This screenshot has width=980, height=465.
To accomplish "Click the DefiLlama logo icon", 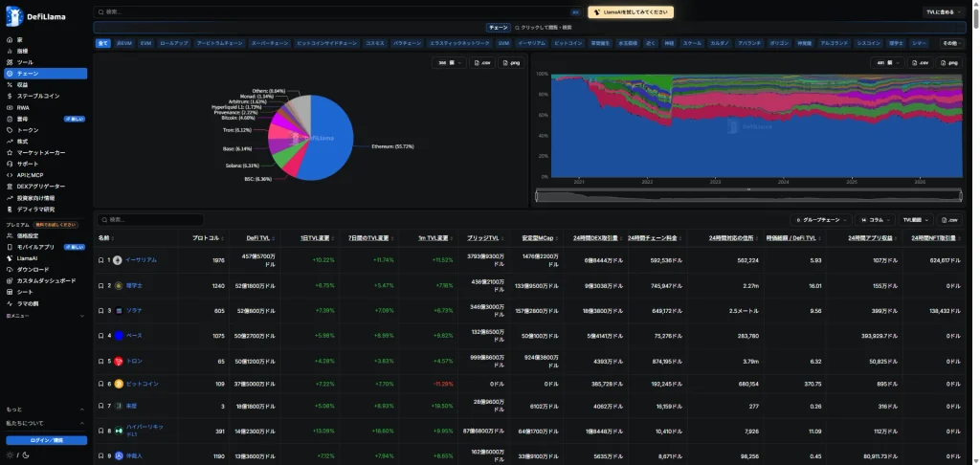I will pyautogui.click(x=14, y=16).
